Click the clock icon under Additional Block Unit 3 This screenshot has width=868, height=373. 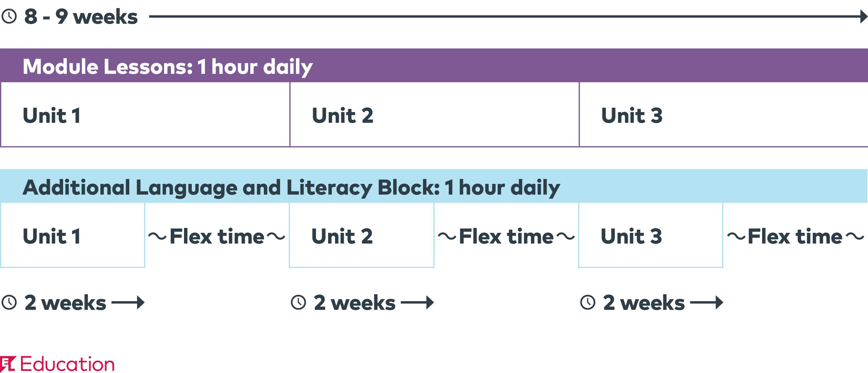click(588, 302)
